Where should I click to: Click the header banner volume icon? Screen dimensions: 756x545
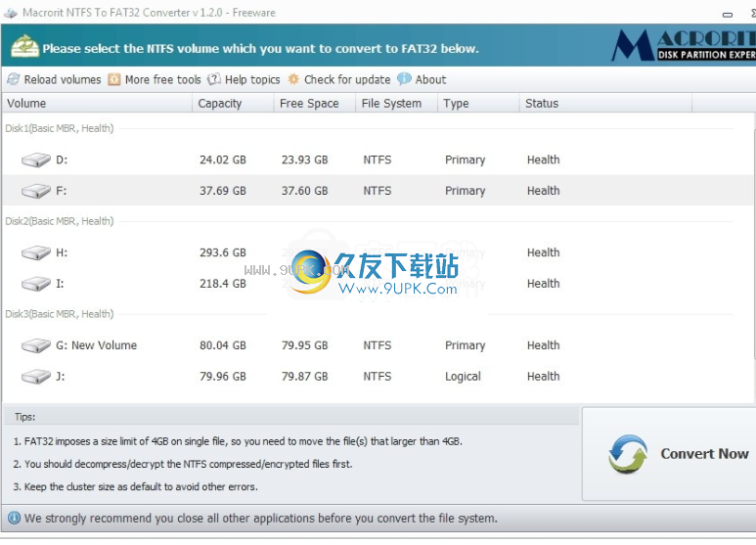[x=25, y=46]
